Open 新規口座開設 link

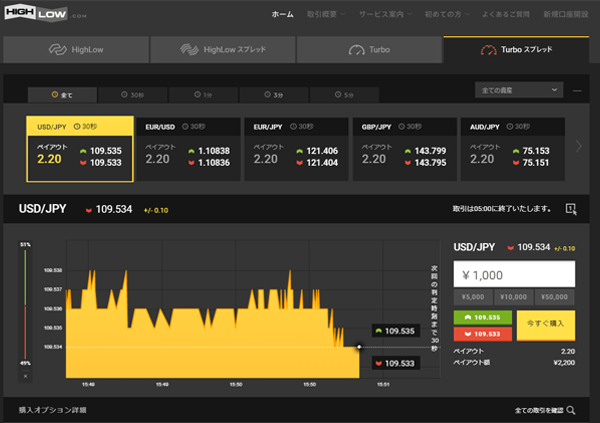pyautogui.click(x=566, y=15)
